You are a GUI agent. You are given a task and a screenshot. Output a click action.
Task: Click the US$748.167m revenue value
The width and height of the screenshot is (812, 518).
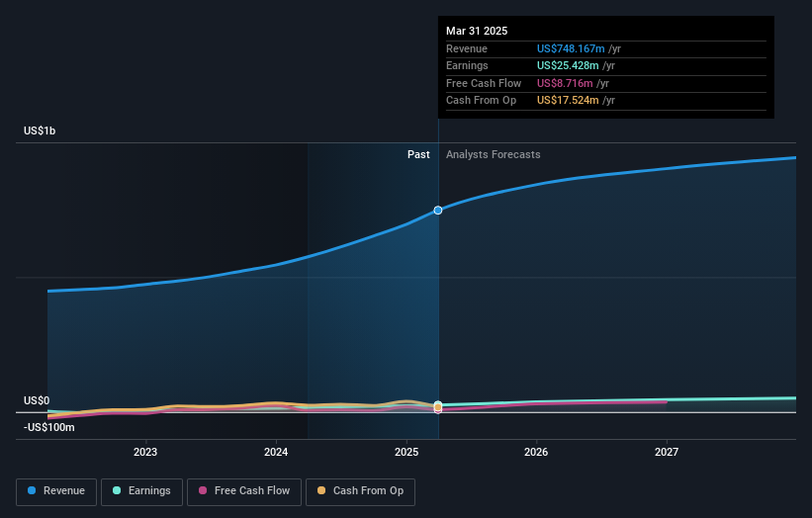coord(571,48)
